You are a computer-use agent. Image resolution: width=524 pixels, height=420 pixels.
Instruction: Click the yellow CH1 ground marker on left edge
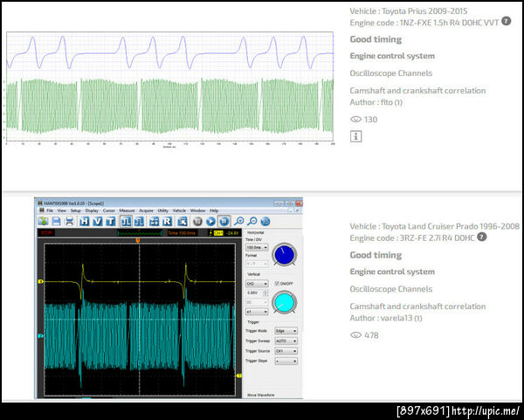(x=41, y=282)
